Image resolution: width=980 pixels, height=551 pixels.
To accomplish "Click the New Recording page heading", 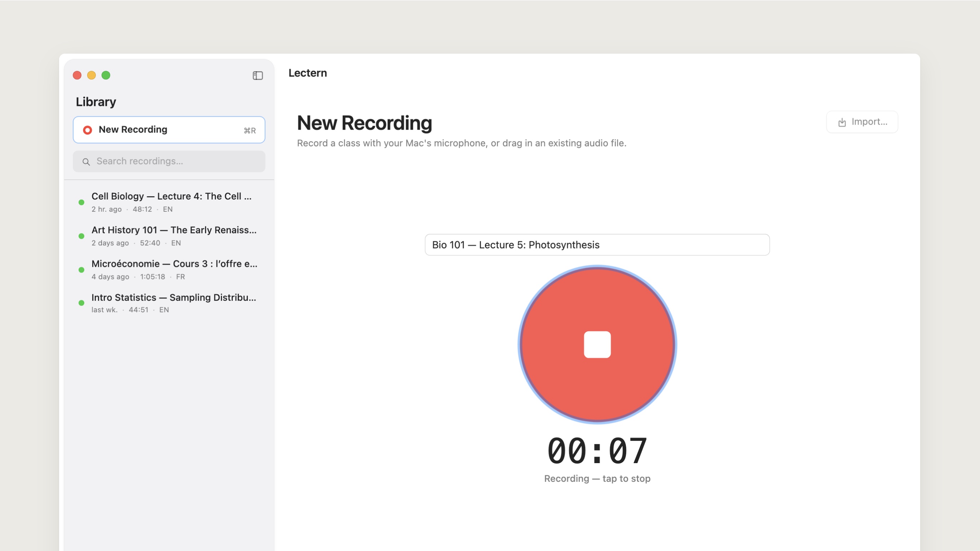I will coord(365,123).
